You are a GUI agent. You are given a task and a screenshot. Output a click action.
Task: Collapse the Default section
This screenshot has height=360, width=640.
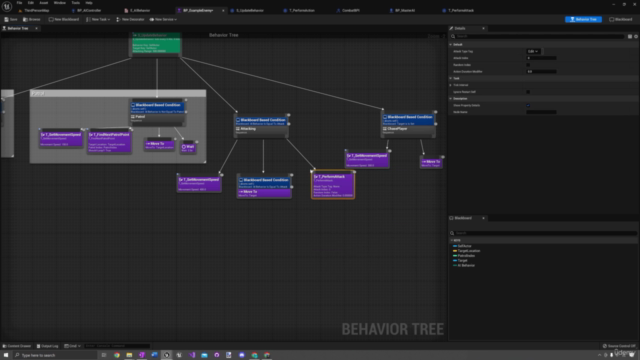451,44
